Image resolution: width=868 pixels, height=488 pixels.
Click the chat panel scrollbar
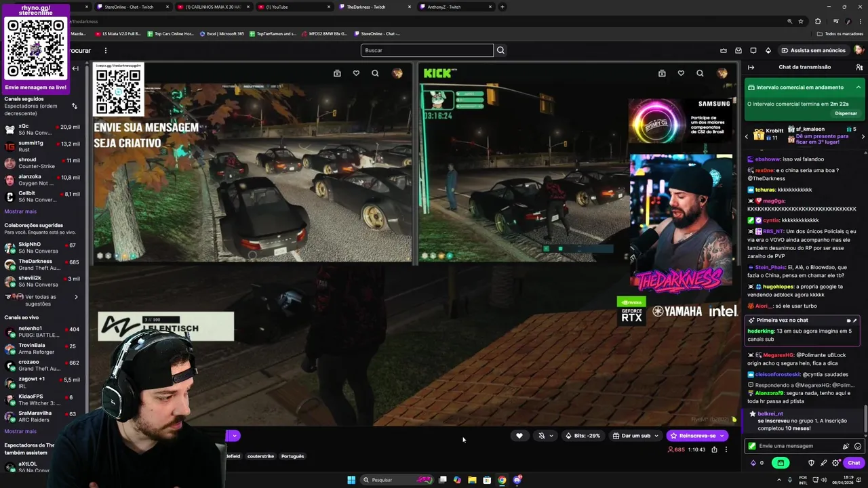pos(865,420)
